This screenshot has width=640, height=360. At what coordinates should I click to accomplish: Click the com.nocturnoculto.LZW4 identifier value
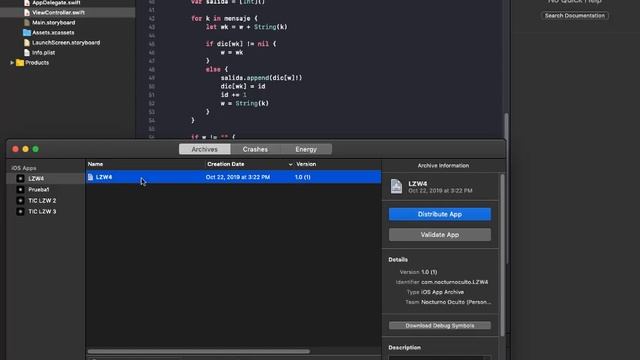(454, 282)
